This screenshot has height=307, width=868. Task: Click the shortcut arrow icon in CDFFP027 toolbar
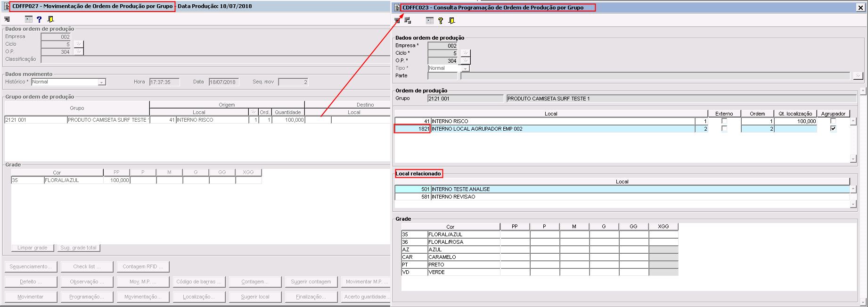click(x=7, y=19)
